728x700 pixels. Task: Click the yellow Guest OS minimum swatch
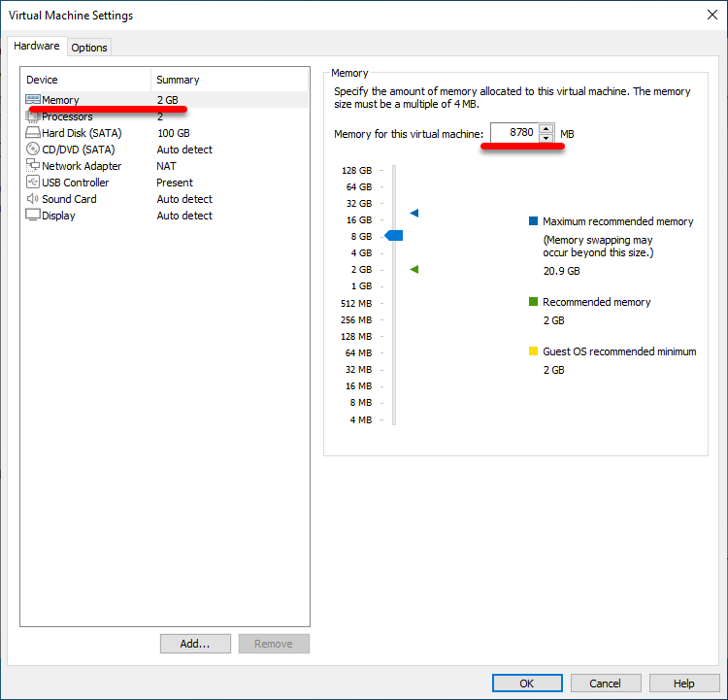click(534, 350)
